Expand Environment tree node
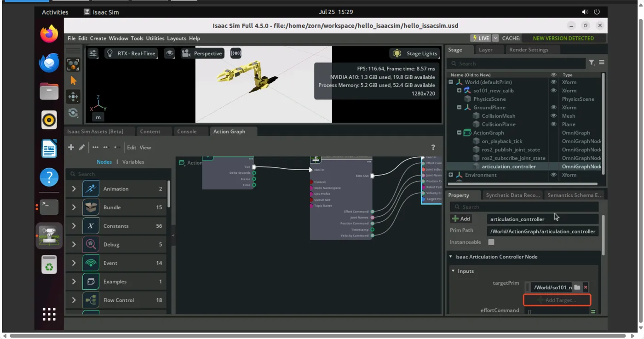The image size is (644, 339). point(451,175)
